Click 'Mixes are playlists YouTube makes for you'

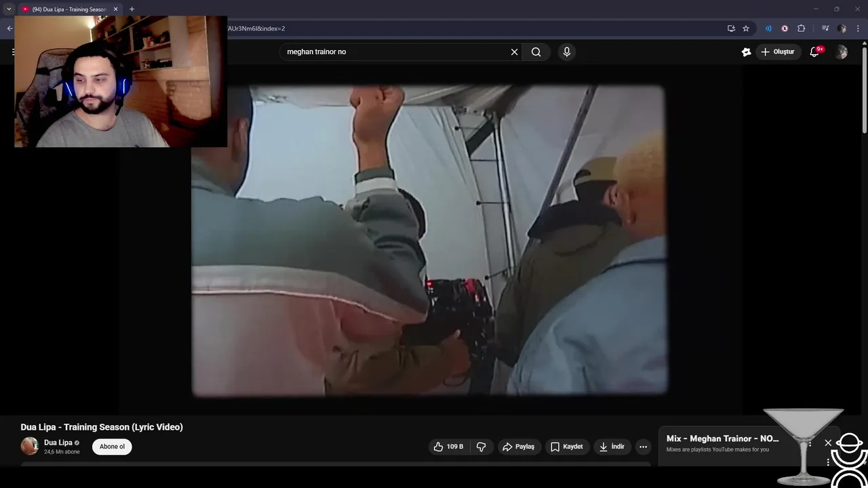pyautogui.click(x=717, y=449)
